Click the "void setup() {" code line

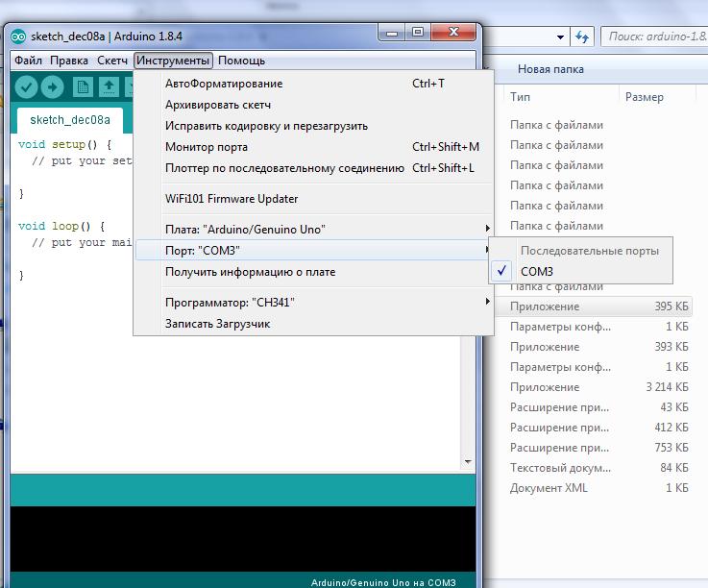pyautogui.click(x=64, y=144)
